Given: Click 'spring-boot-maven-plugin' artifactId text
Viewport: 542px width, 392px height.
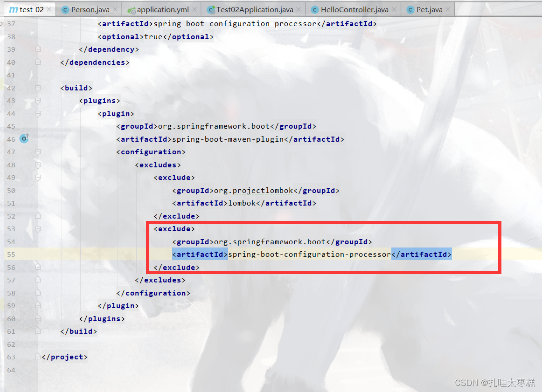Looking at the screenshot, I should tap(228, 139).
